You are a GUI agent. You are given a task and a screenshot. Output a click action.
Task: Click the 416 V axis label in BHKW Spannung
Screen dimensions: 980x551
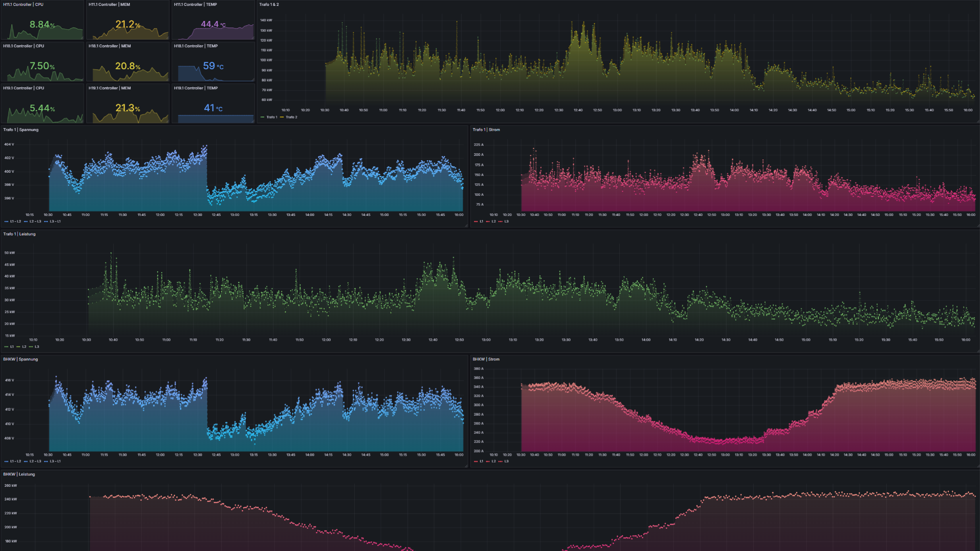pos(9,381)
